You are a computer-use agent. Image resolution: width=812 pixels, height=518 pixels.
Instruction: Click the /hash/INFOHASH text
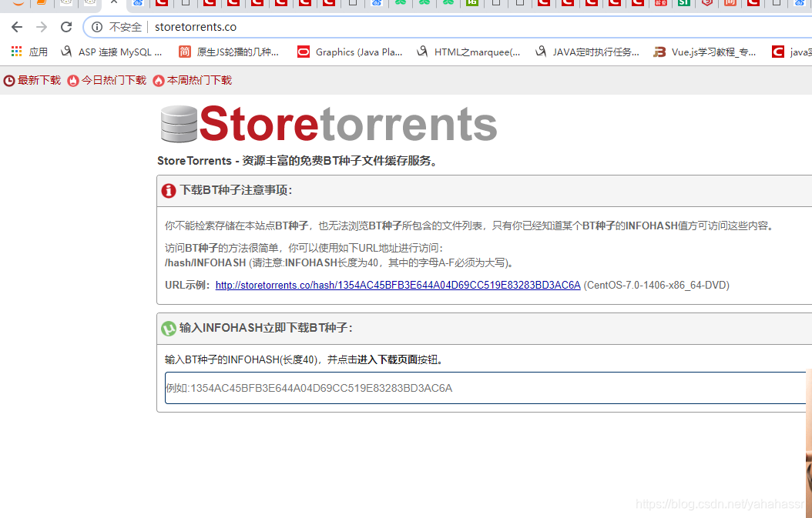point(205,263)
